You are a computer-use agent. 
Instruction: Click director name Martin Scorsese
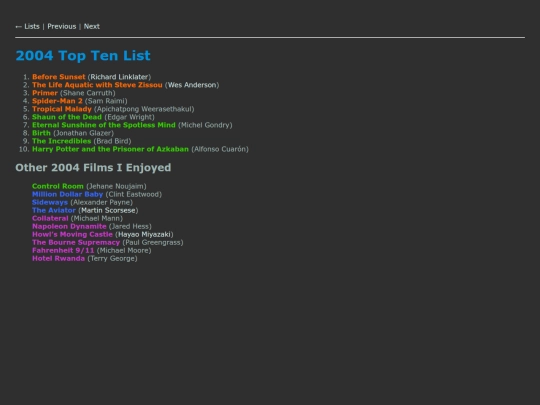pos(108,210)
